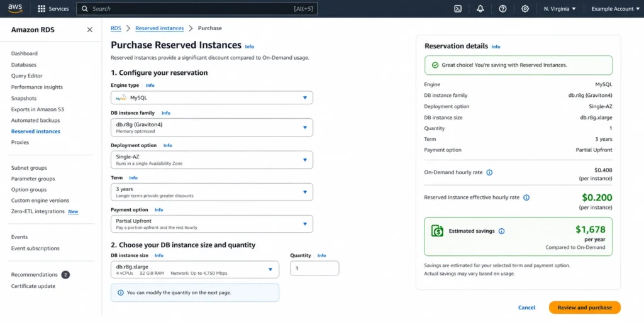This screenshot has width=644, height=322.
Task: Open the help question mark icon
Action: click(x=502, y=9)
